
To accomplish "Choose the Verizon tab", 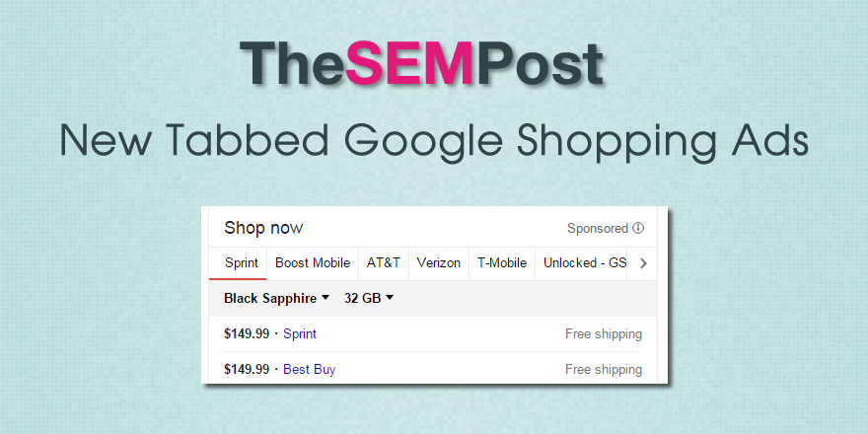I will pos(439,263).
